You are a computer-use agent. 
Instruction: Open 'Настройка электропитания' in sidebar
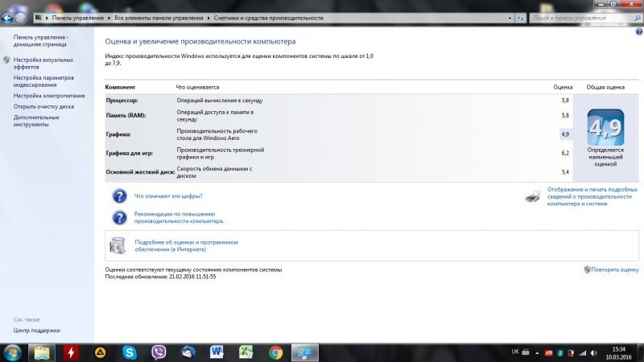pos(48,96)
